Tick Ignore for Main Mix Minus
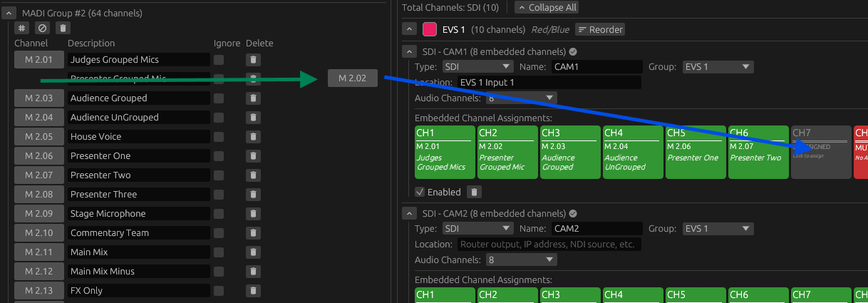Image resolution: width=868 pixels, height=303 pixels. pos(219,271)
